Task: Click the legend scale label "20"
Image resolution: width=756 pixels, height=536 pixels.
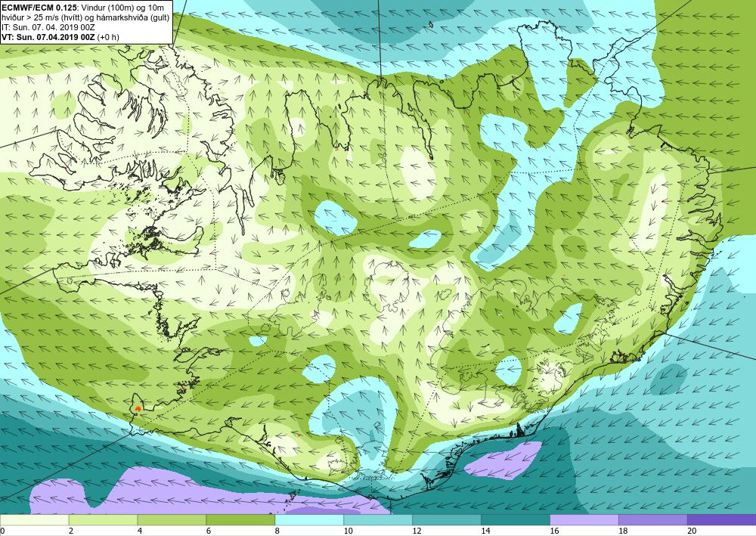Action: (692, 531)
